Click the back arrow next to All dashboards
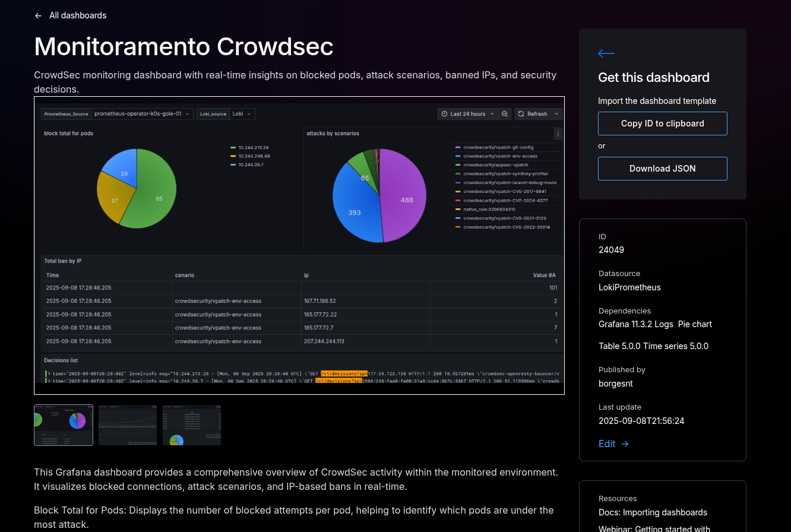 pyautogui.click(x=38, y=15)
